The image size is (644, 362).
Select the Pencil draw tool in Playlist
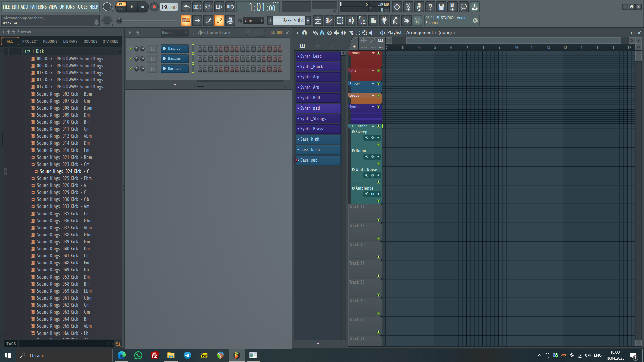[315, 33]
